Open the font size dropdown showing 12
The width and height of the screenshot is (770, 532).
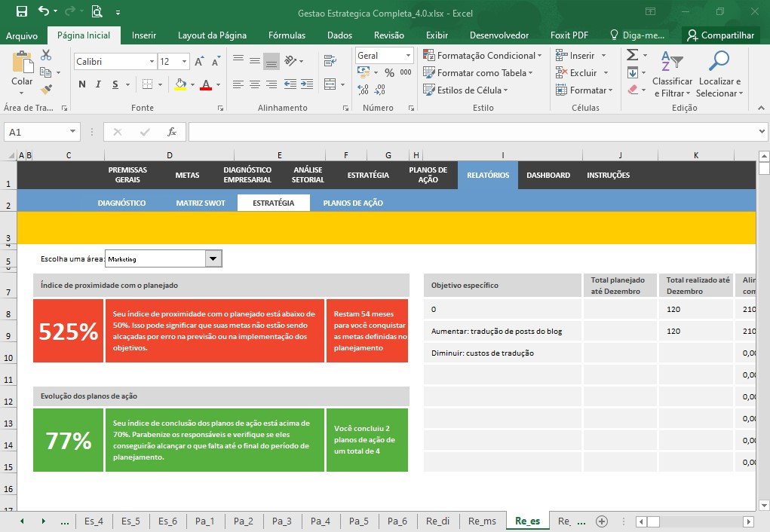(x=184, y=61)
